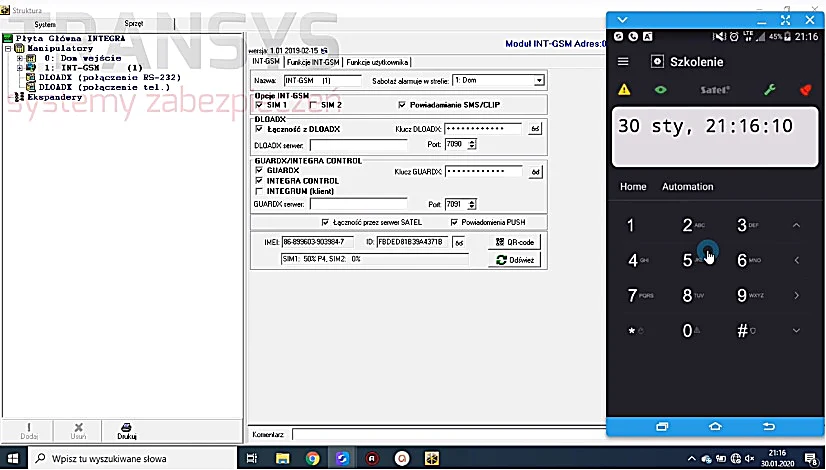The height and width of the screenshot is (470, 826).
Task: Adjust GUARDX Port 7091 spinner
Action: (472, 204)
